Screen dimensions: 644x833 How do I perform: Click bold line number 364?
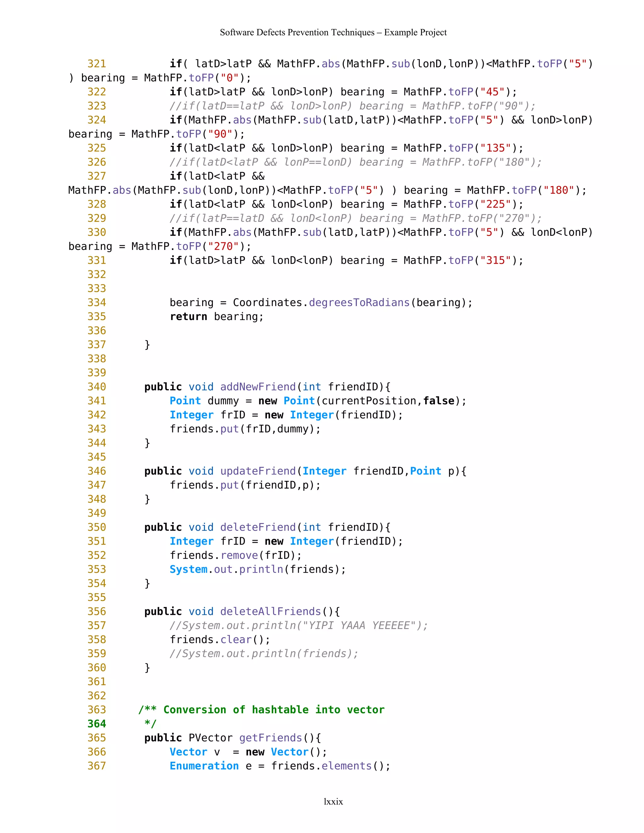click(97, 724)
